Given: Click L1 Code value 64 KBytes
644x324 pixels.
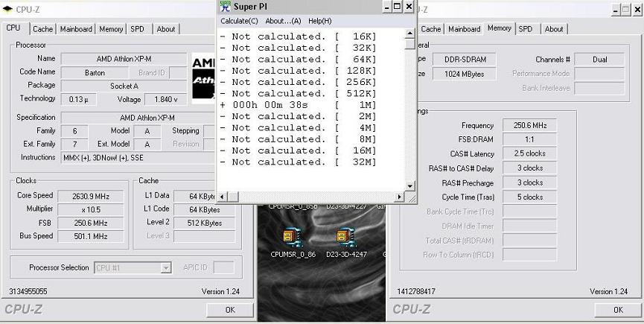Looking at the screenshot, I should [x=205, y=209].
